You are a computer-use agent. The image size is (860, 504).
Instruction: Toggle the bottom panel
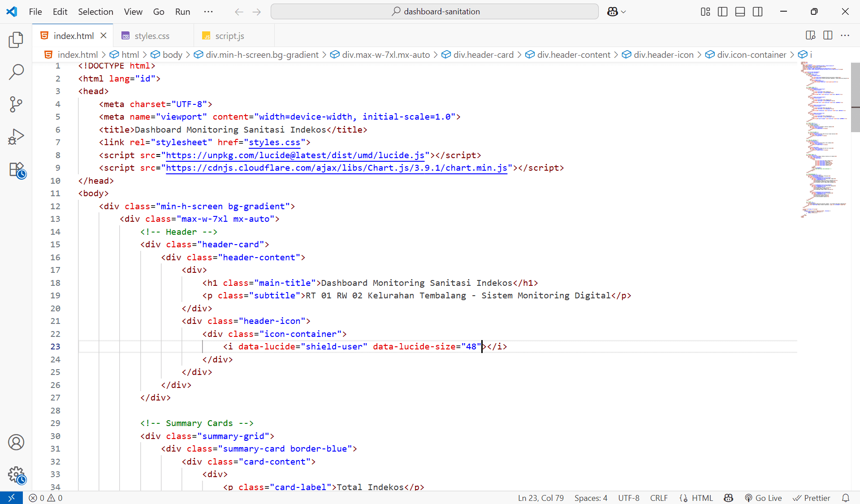(740, 12)
